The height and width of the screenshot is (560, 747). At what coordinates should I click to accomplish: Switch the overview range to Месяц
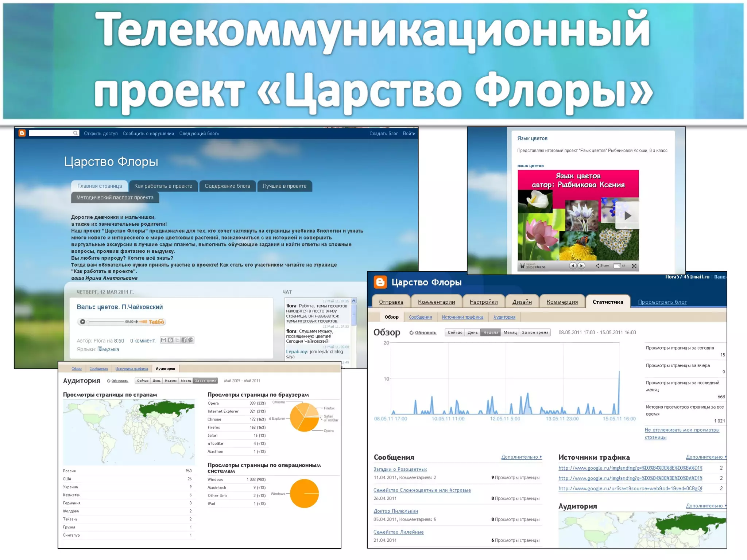click(510, 332)
